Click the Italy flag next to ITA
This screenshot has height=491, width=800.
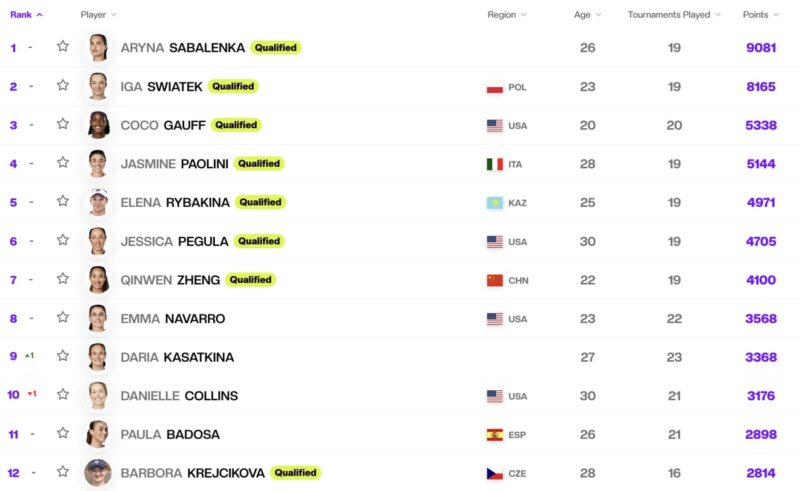[x=494, y=164]
